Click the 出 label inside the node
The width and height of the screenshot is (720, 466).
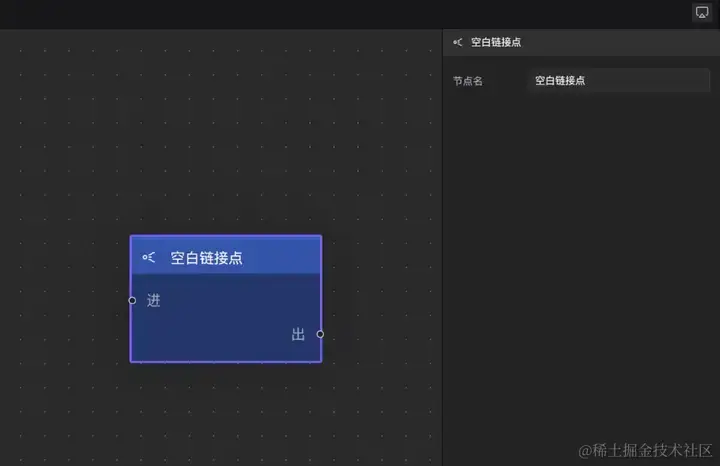click(298, 334)
